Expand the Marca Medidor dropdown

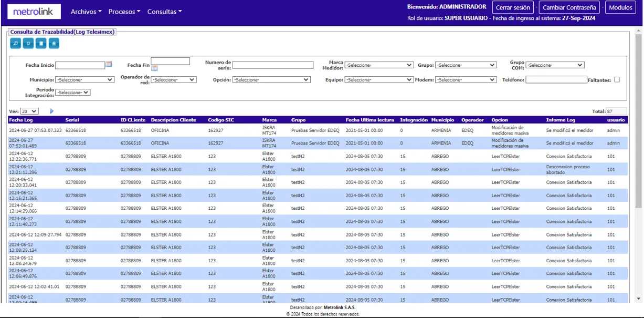coord(378,65)
